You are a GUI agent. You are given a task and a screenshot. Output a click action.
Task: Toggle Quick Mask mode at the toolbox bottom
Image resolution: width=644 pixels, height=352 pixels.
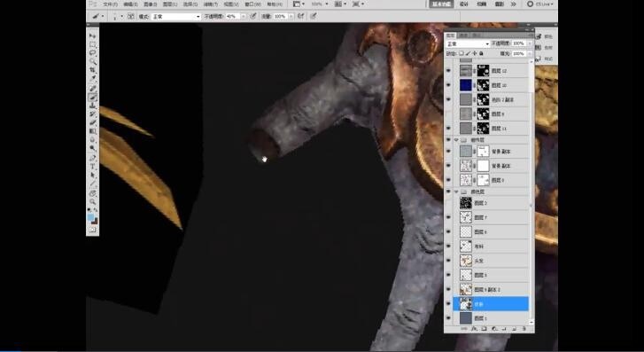point(92,230)
